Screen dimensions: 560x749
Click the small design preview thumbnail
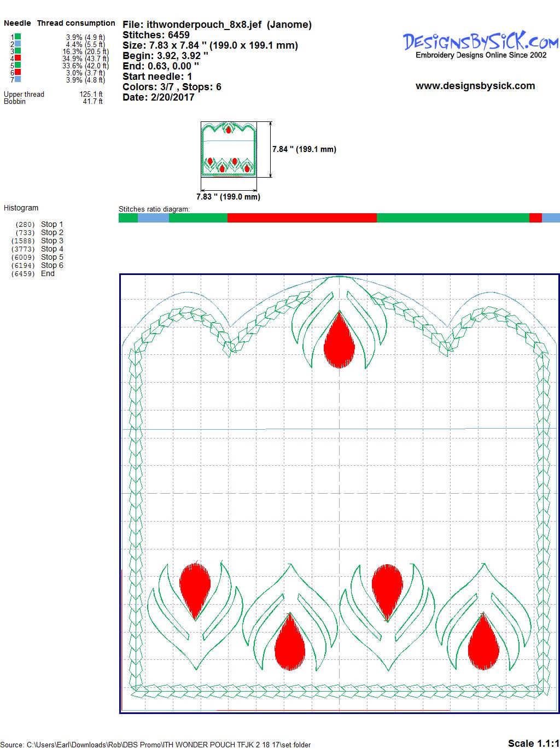tap(228, 149)
